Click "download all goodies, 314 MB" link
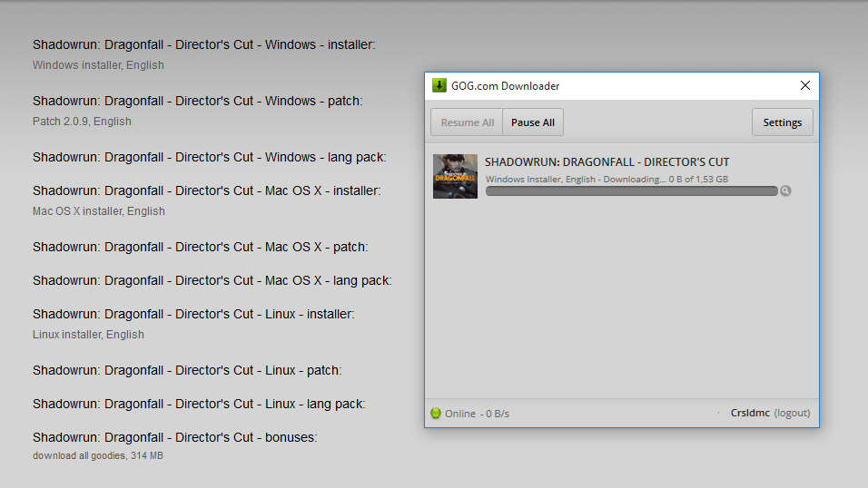The image size is (868, 488). [98, 456]
